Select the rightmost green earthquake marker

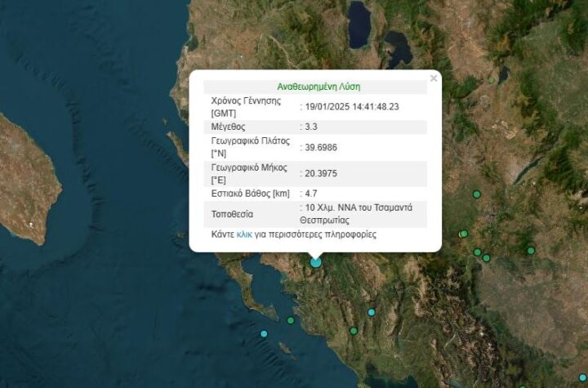(531, 251)
